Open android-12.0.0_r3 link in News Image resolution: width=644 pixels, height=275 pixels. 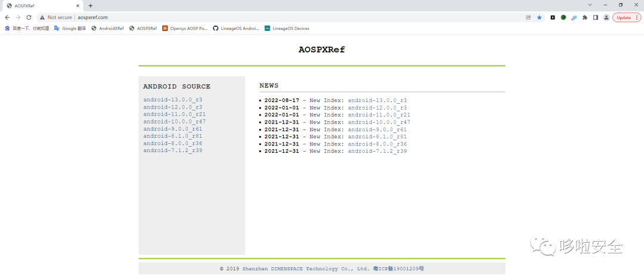[x=377, y=108]
